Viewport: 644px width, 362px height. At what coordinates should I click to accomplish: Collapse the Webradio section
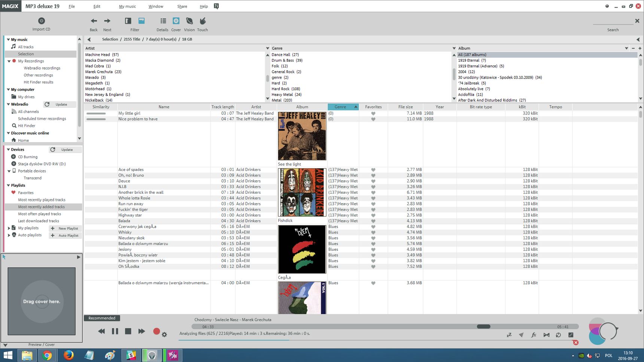[8, 104]
